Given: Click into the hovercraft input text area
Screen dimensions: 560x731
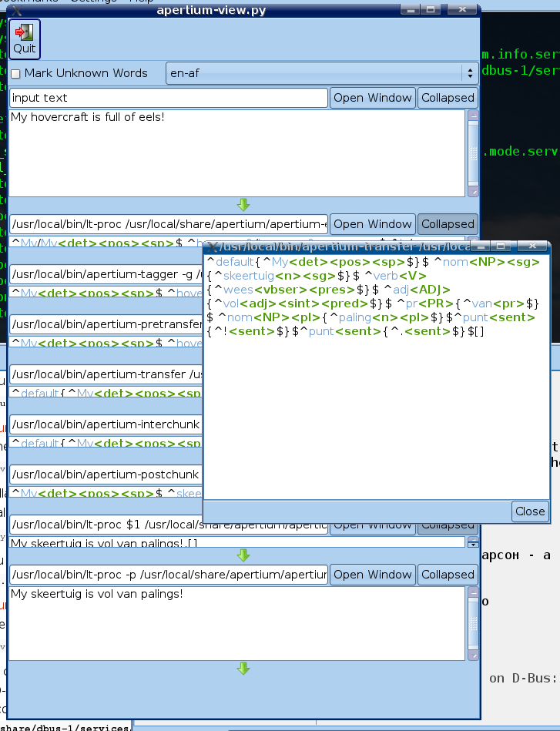Looking at the screenshot, I should (237, 153).
